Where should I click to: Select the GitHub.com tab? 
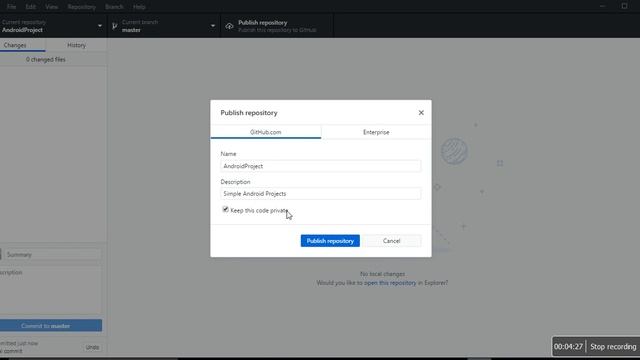266,132
